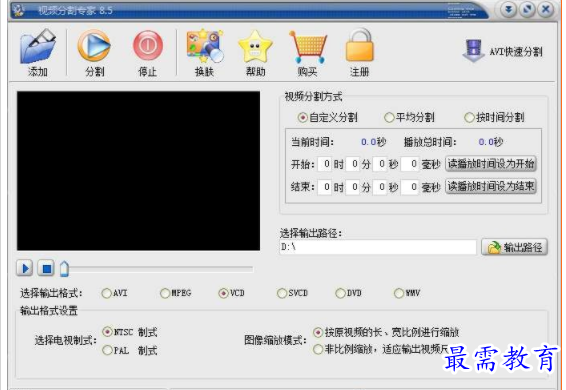Click the 开始 milliseconds (毫秒) field
This screenshot has width=566, height=390.
(x=410, y=164)
